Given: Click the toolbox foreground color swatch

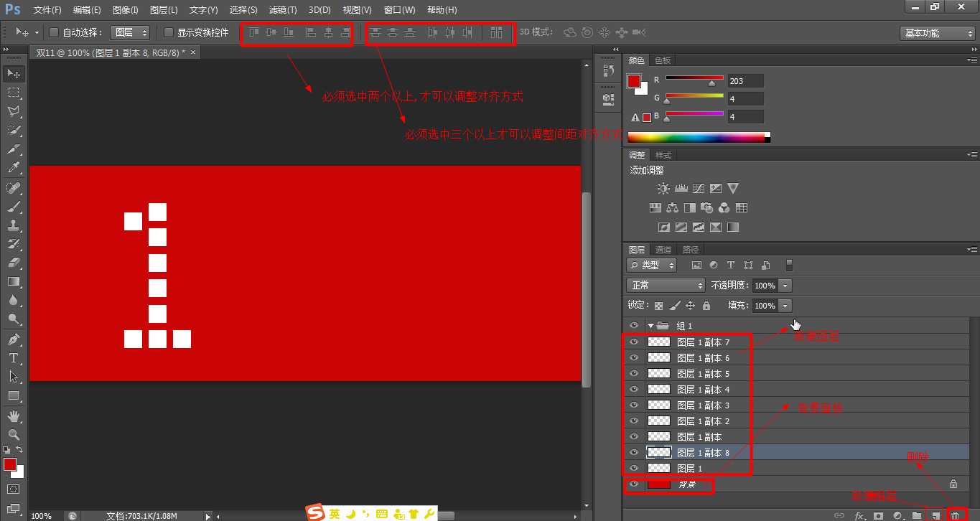Looking at the screenshot, I should tap(10, 464).
